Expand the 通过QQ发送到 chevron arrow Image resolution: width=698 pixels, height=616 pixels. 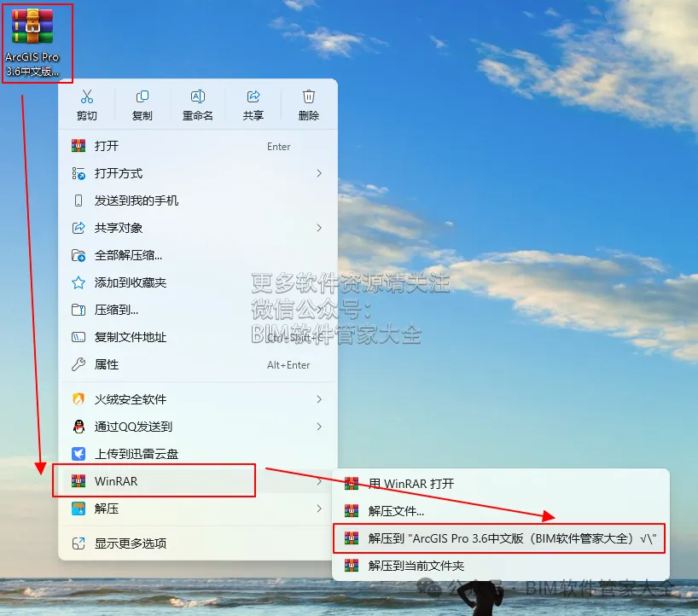(x=319, y=427)
